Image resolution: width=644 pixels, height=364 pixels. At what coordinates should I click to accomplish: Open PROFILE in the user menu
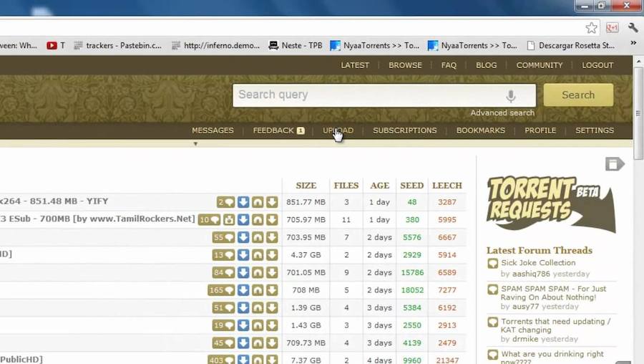(x=540, y=130)
